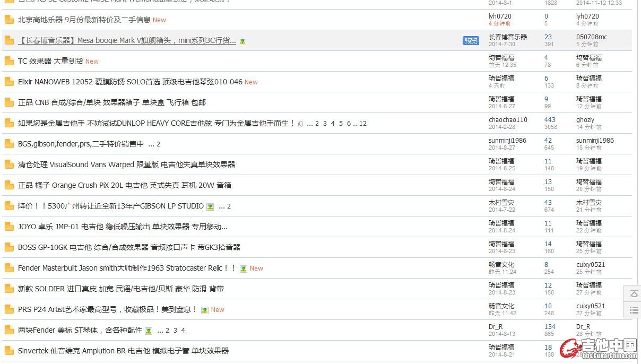Click the floating back-to-top arrow icon
The image size is (641, 364).
click(x=634, y=294)
